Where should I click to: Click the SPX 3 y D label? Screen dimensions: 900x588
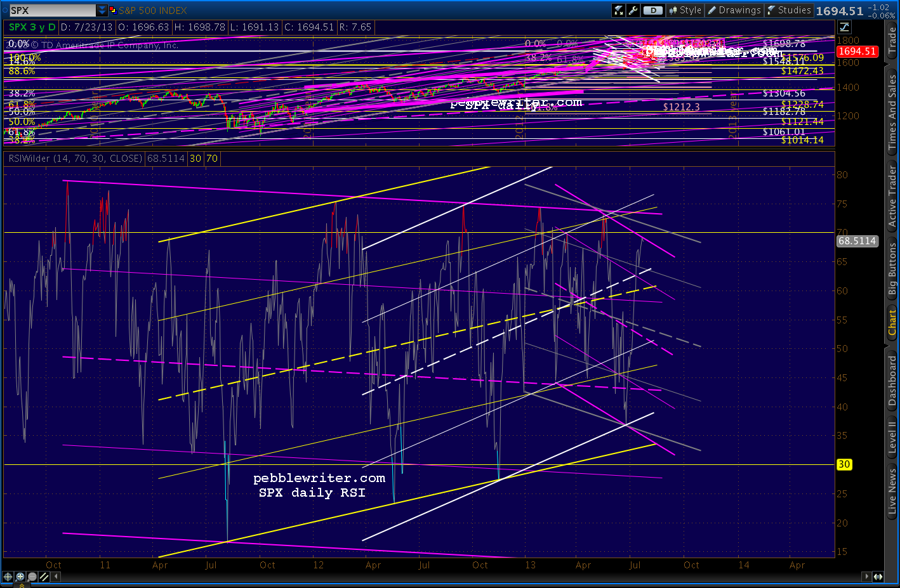(32, 27)
